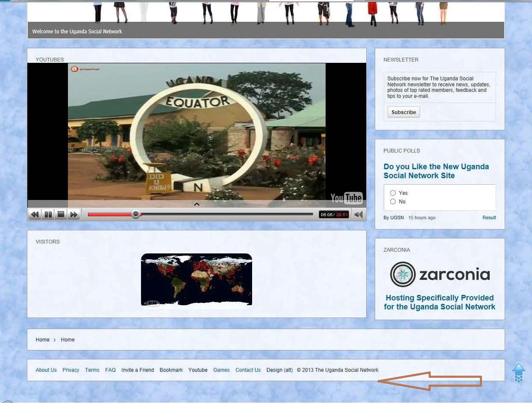Select the Yes poll option
This screenshot has height=403, width=532.
click(393, 193)
